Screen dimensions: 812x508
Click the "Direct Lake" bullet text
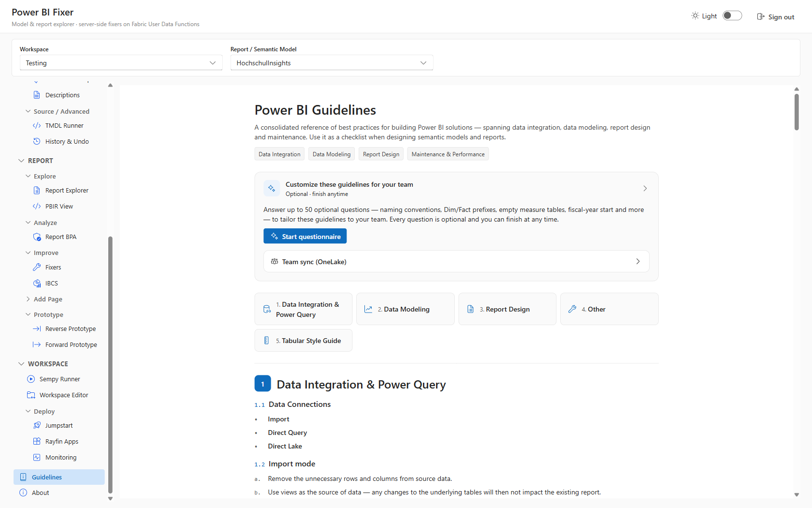tap(285, 446)
